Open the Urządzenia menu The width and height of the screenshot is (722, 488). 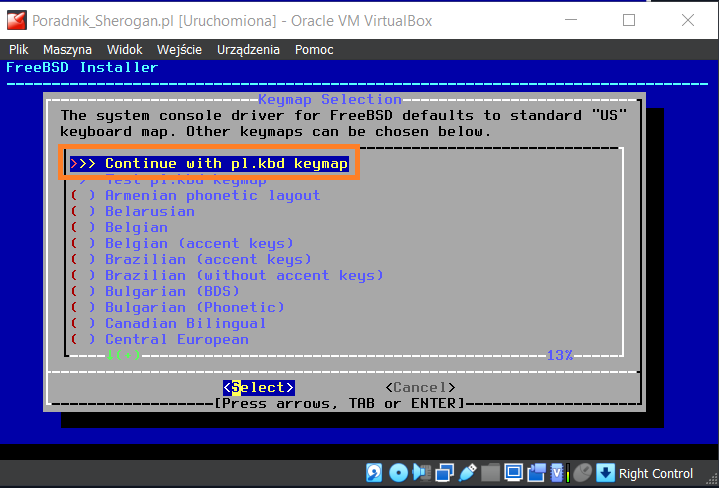(248, 49)
